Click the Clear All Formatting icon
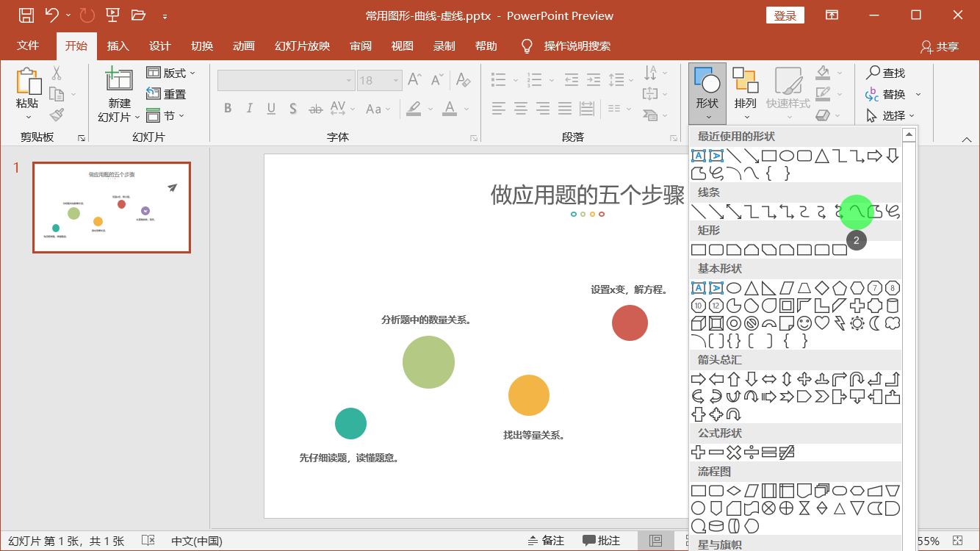 click(x=463, y=80)
